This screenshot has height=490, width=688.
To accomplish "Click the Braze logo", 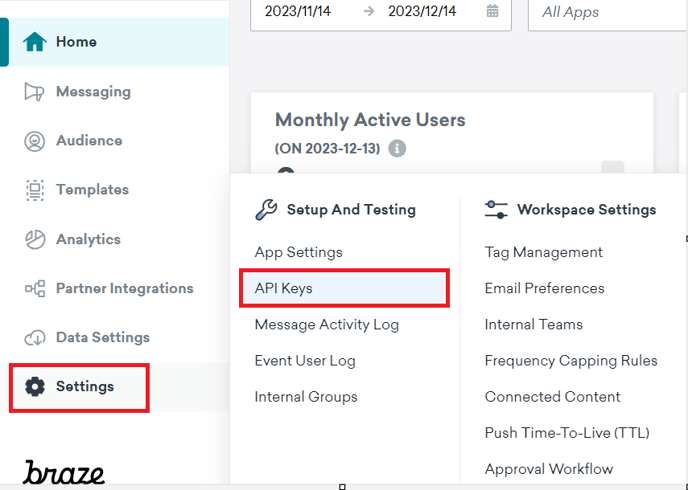I will pos(64,472).
